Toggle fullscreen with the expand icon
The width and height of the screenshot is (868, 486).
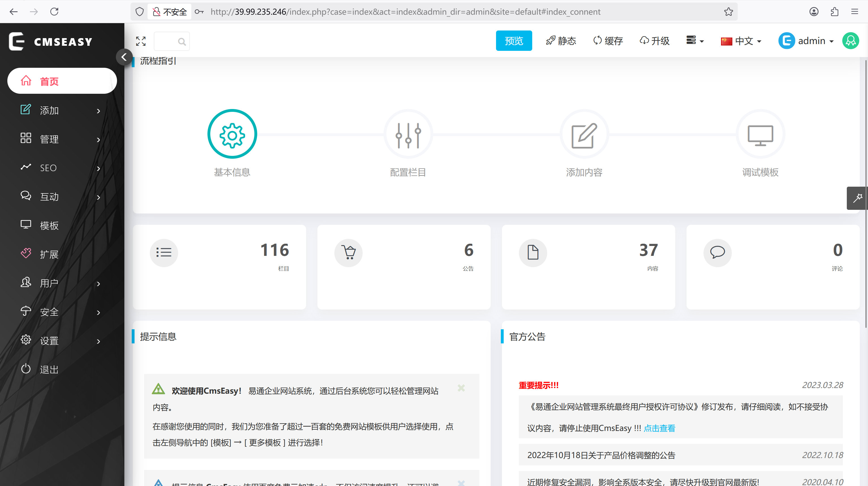[x=141, y=41]
